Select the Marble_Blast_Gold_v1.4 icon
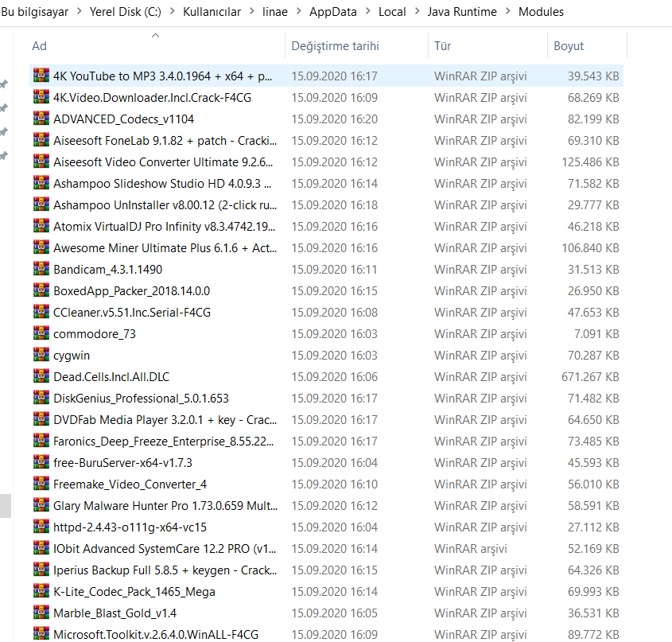Viewport: 672px width, 642px height. click(41, 613)
